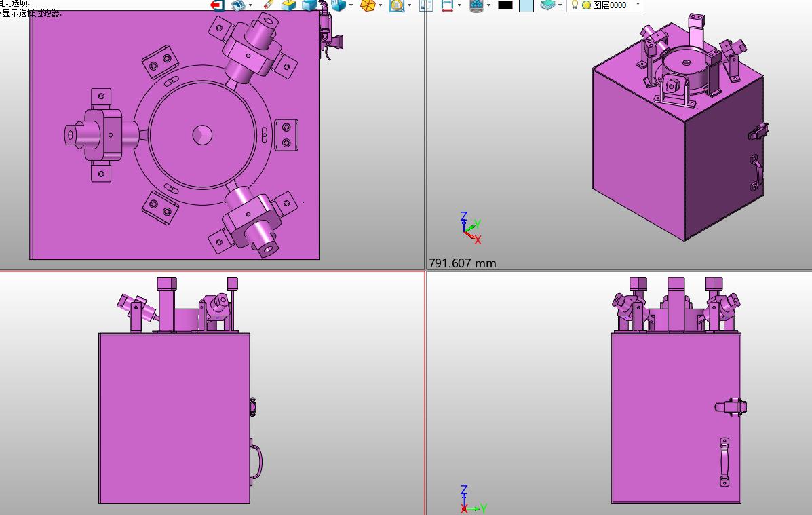Select the orange polyhedron mesh icon
This screenshot has height=515, width=812.
[368, 5]
